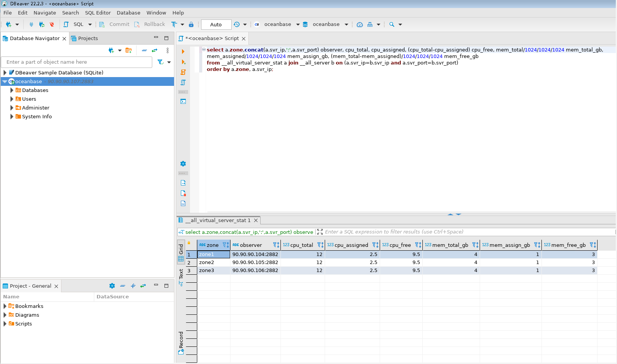The height and width of the screenshot is (364, 617).
Task: Open a new SQL script icon
Action: (66, 24)
